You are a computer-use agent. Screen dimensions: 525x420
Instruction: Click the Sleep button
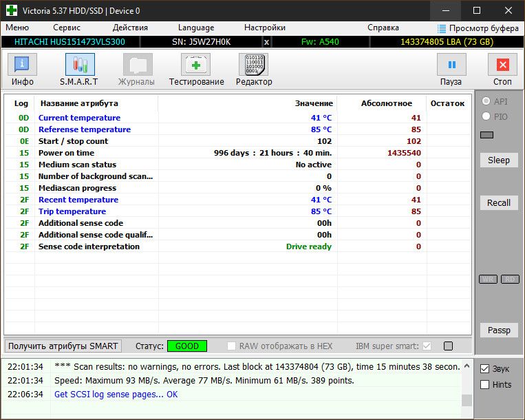(x=499, y=160)
